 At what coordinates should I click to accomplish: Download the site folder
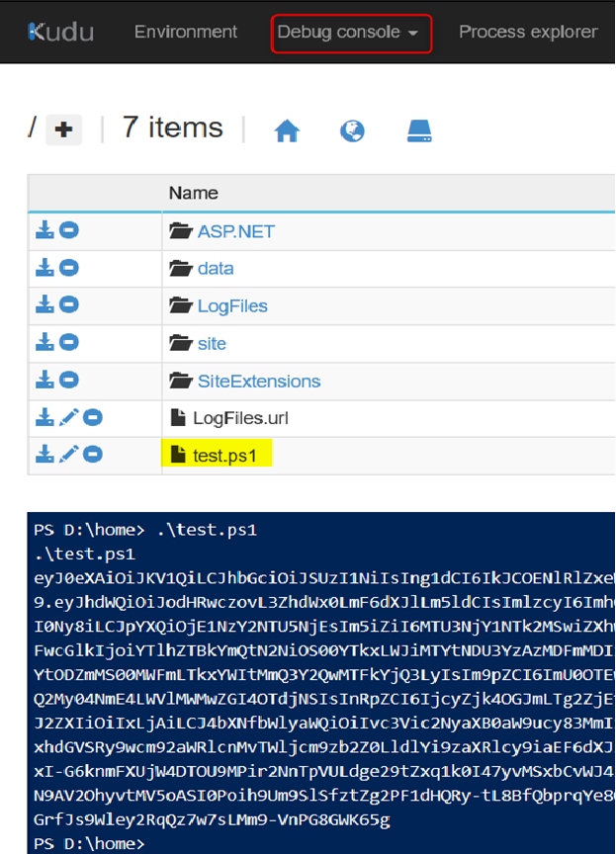(x=44, y=342)
